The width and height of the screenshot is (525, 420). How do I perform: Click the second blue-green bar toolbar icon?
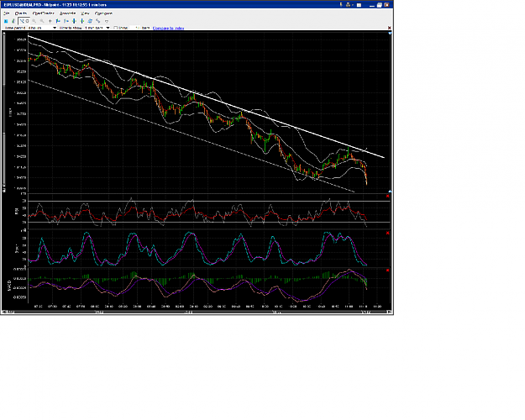[66, 21]
